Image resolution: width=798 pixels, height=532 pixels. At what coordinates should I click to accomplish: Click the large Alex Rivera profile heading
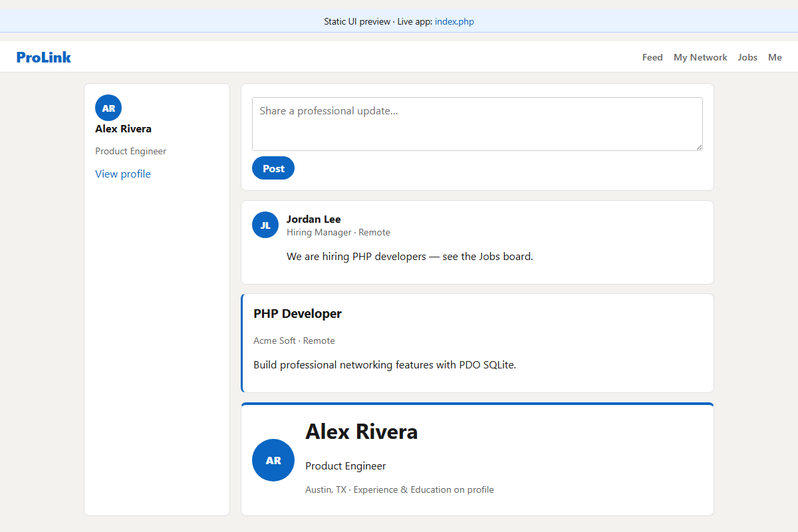click(362, 432)
